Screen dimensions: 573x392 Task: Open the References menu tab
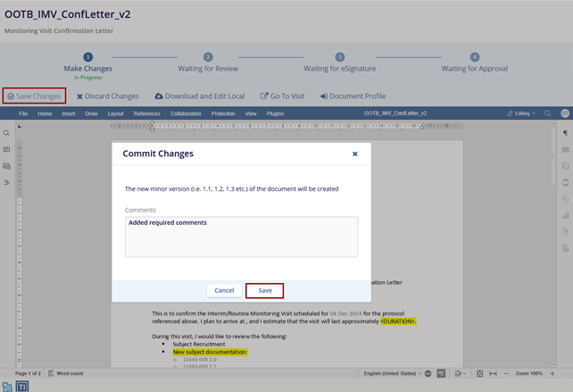point(146,113)
